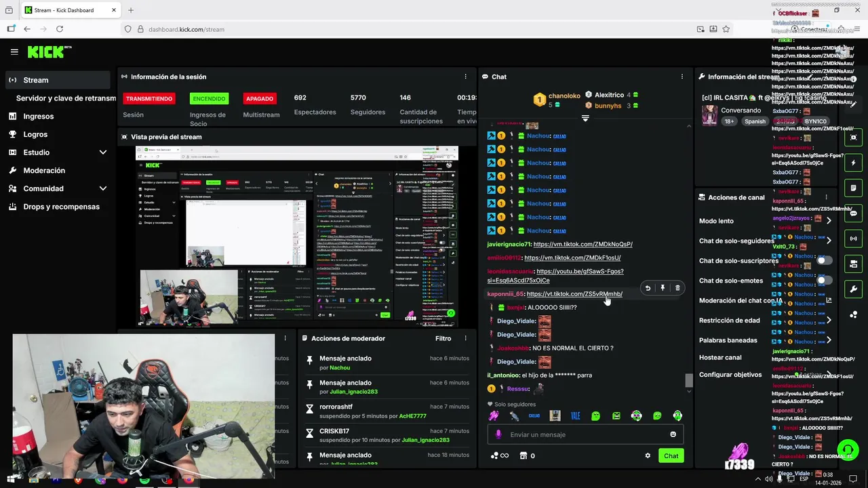The image size is (868, 488).
Task: Click the pencil edit icon in right sidebar
Action: pos(853,104)
